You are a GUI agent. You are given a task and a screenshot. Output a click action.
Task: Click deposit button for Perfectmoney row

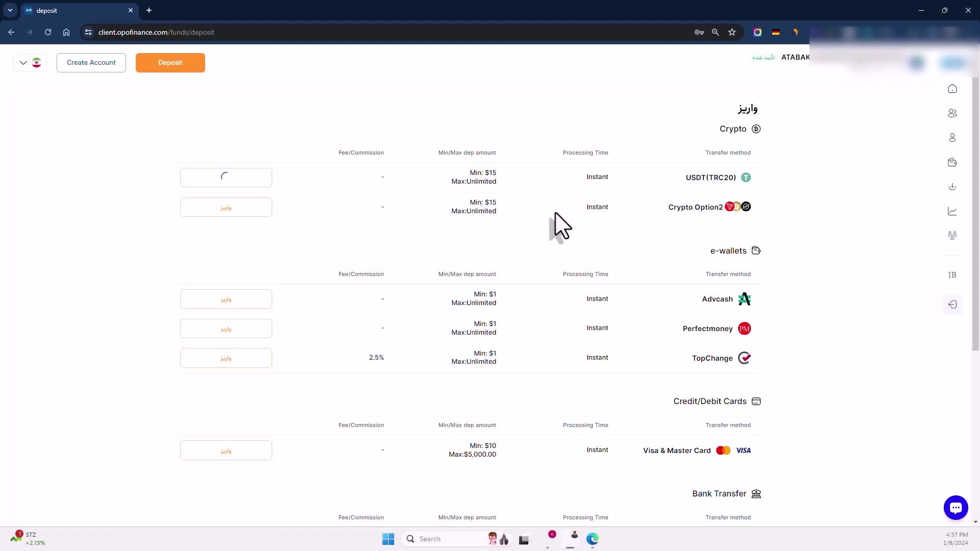(226, 329)
